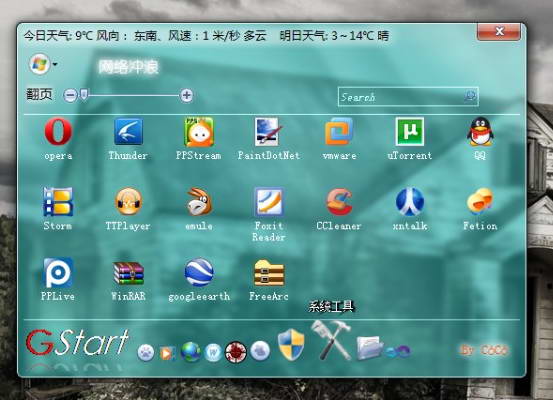Open 系统工具 hammer and wrench category

tap(331, 340)
